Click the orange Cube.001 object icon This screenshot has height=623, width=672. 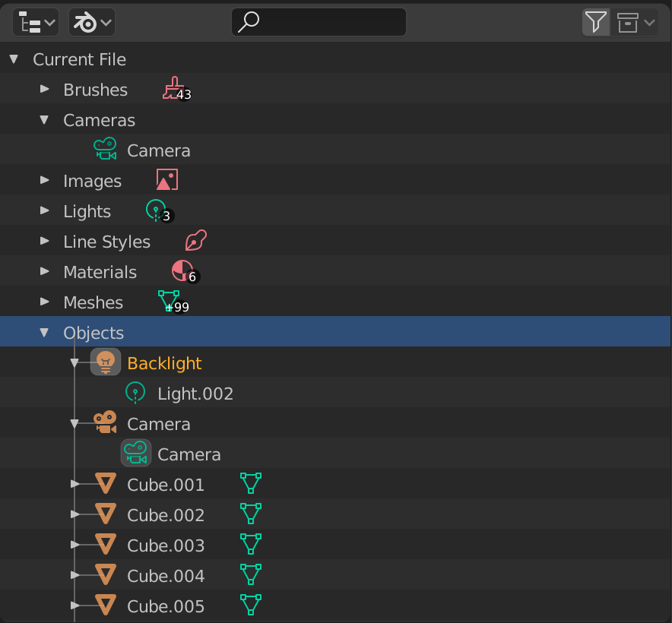tap(106, 484)
